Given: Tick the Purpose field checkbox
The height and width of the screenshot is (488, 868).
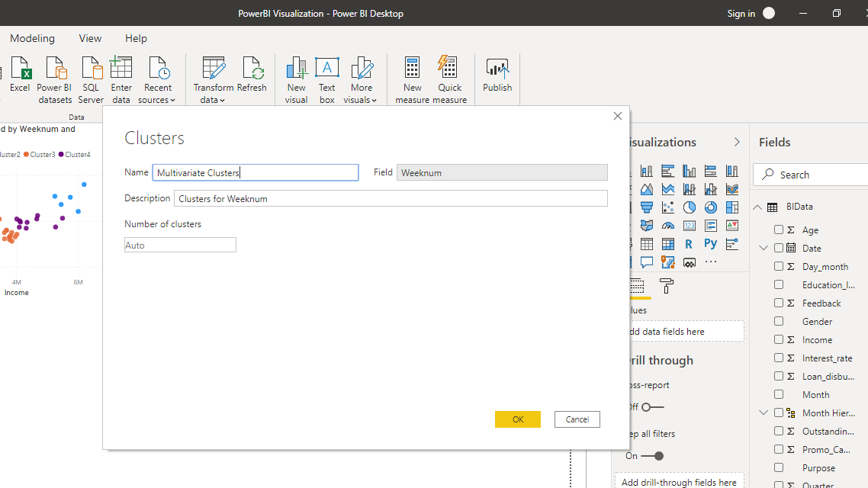Looking at the screenshot, I should pos(779,467).
